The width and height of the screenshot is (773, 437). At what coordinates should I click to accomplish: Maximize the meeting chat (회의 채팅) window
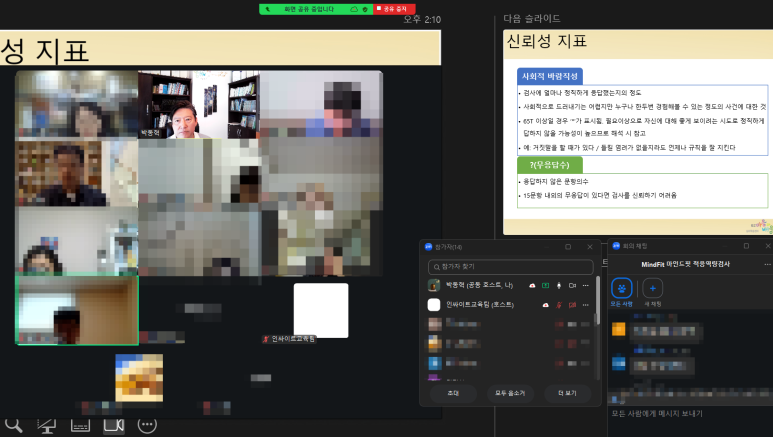click(x=746, y=246)
